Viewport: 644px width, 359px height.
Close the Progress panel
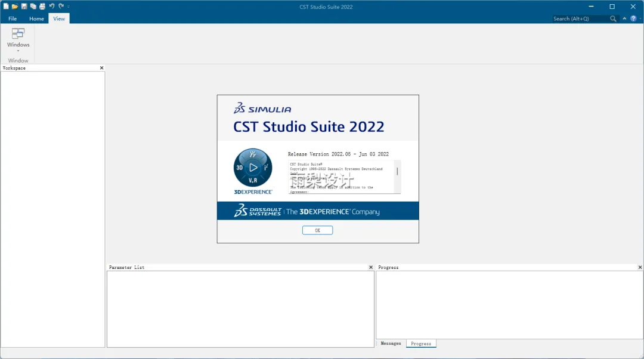point(640,267)
